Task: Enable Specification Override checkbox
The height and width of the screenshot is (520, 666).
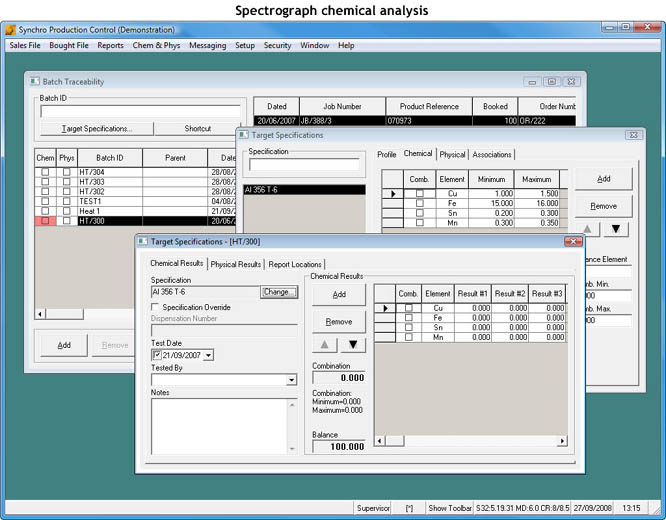Action: (155, 307)
